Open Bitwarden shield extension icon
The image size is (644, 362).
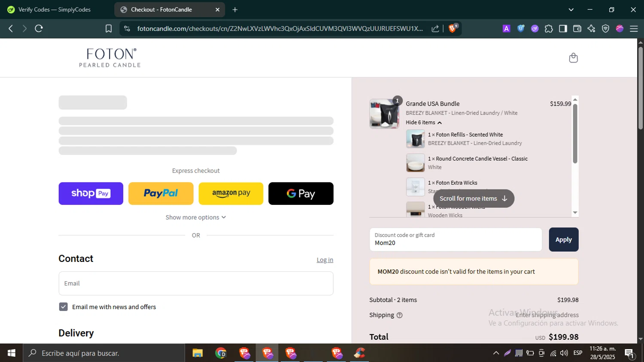tap(521, 28)
